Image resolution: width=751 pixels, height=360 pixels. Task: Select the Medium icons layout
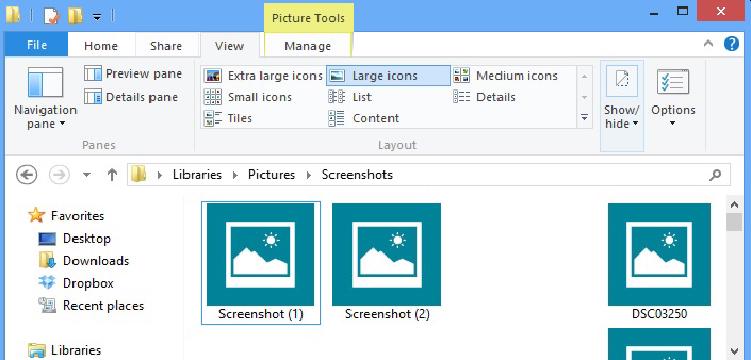point(505,76)
